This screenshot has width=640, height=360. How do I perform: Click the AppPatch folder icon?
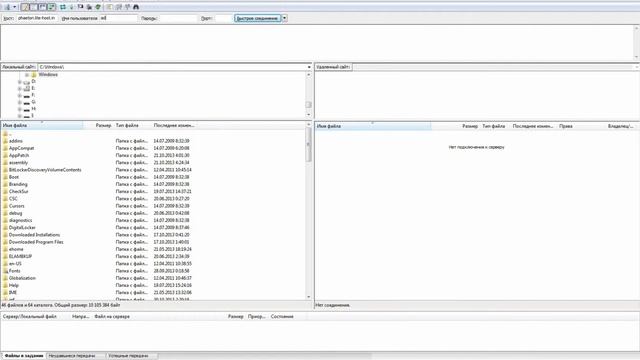click(x=5, y=156)
